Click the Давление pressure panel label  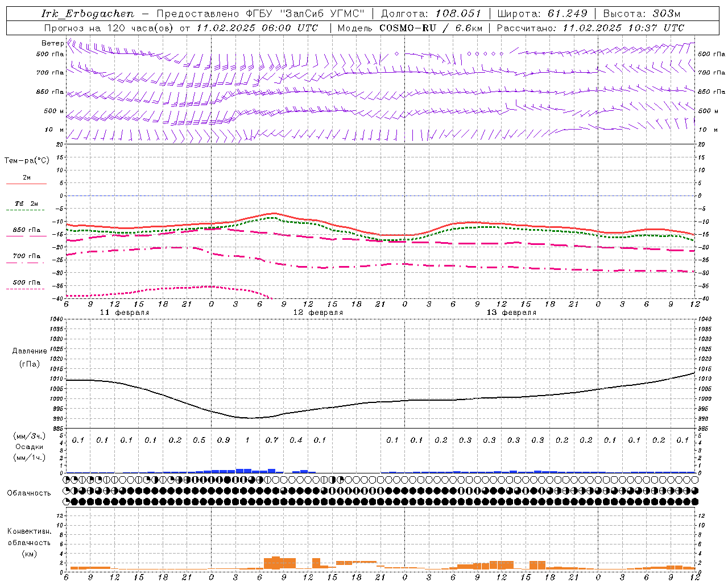point(30,351)
